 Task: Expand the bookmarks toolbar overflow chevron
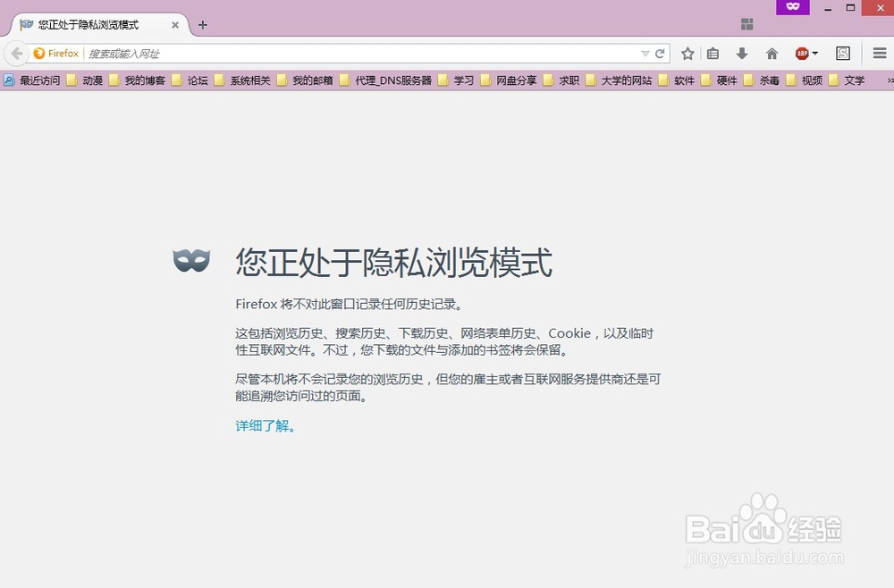[890, 80]
